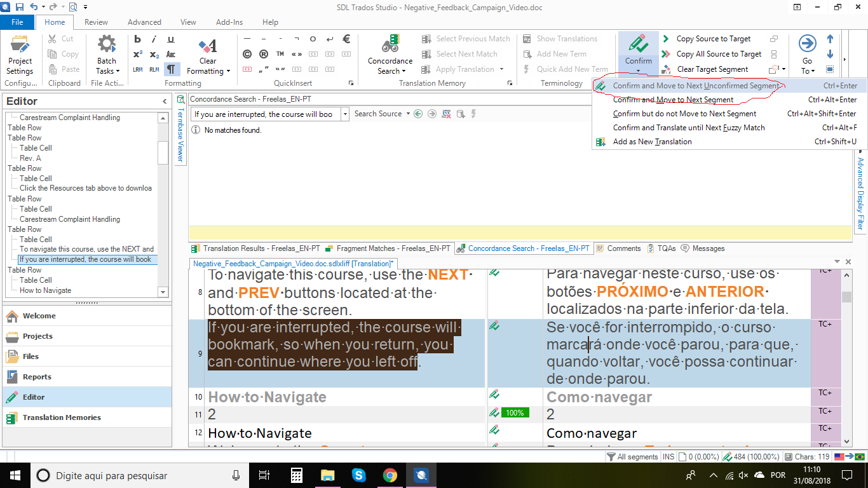This screenshot has width=868, height=488.
Task: Open Project Settings in the ribbon
Action: (20, 56)
